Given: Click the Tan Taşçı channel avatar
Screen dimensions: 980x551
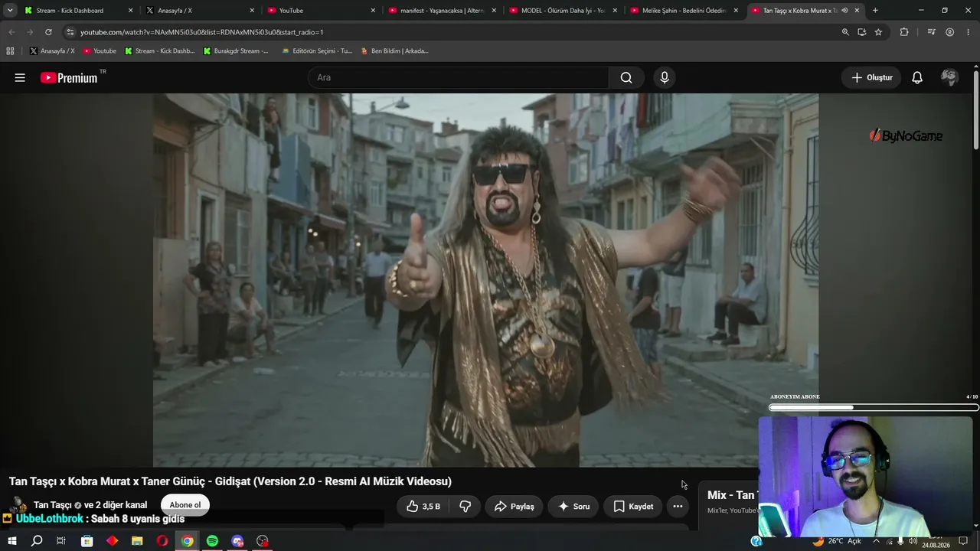Looking at the screenshot, I should pos(18,505).
